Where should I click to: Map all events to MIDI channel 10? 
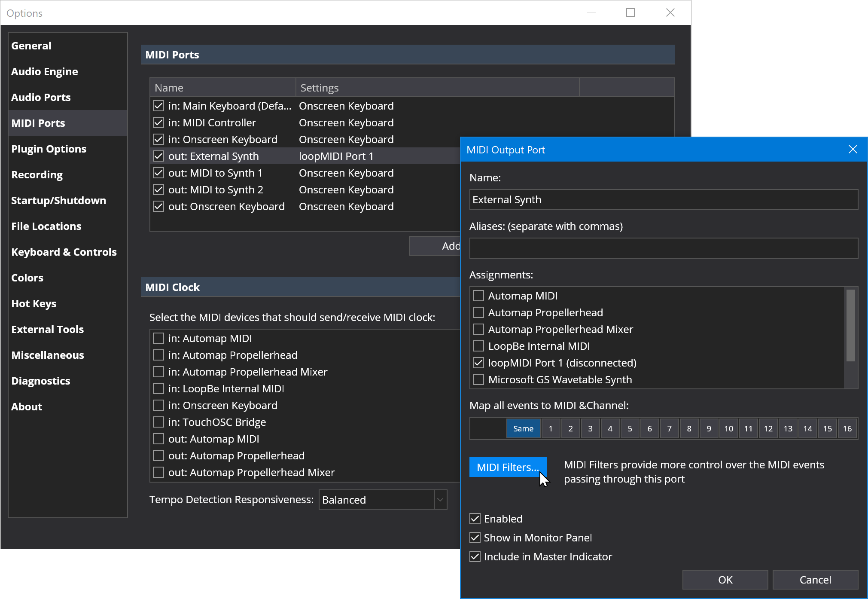(728, 428)
